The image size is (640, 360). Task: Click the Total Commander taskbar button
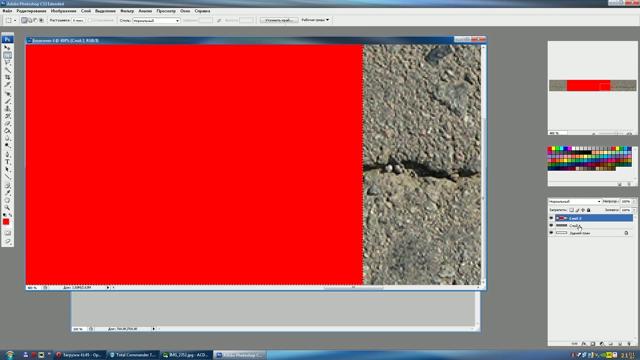coord(133,355)
